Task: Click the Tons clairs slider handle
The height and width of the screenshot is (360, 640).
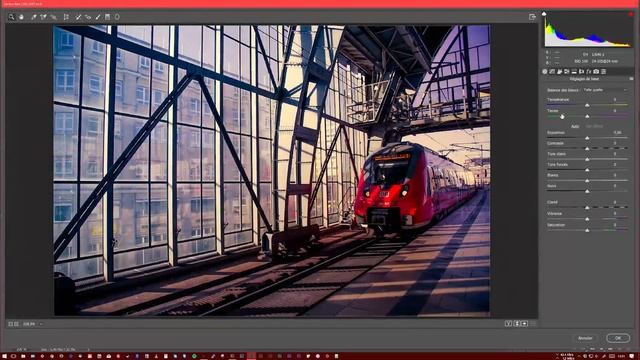Action: pyautogui.click(x=587, y=160)
